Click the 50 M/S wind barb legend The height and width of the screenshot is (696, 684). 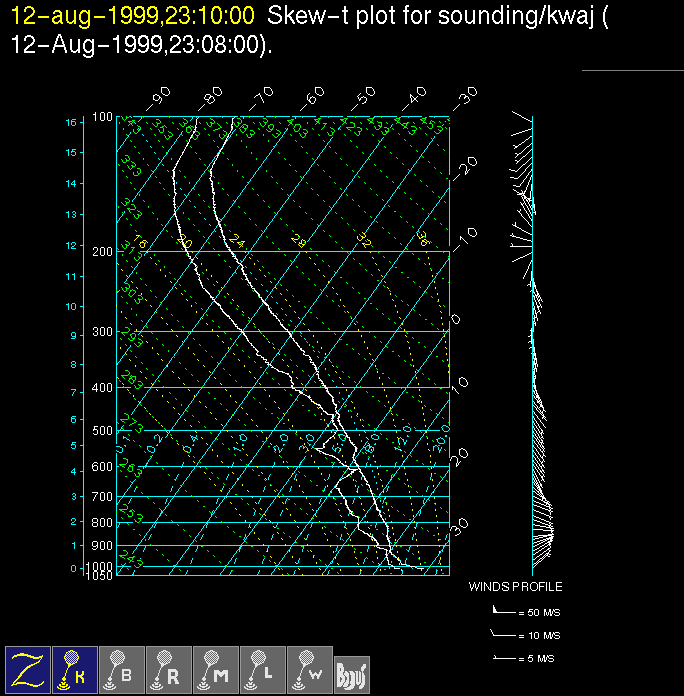(x=515, y=610)
